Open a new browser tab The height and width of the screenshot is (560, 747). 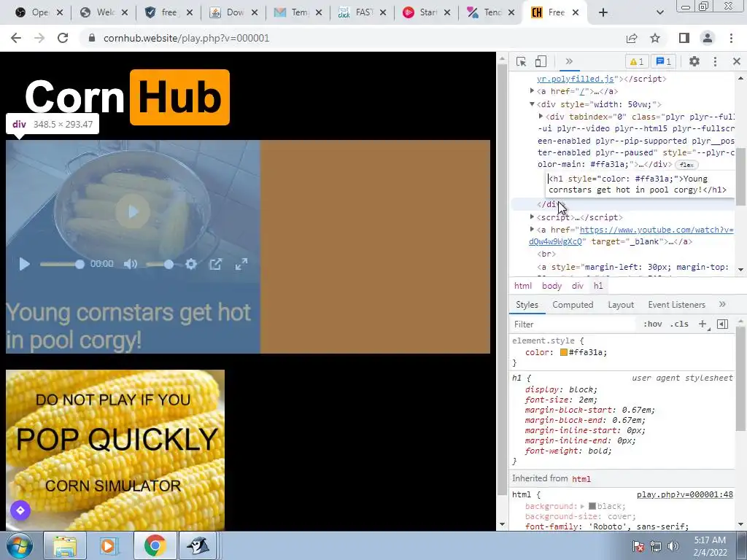[x=603, y=12]
